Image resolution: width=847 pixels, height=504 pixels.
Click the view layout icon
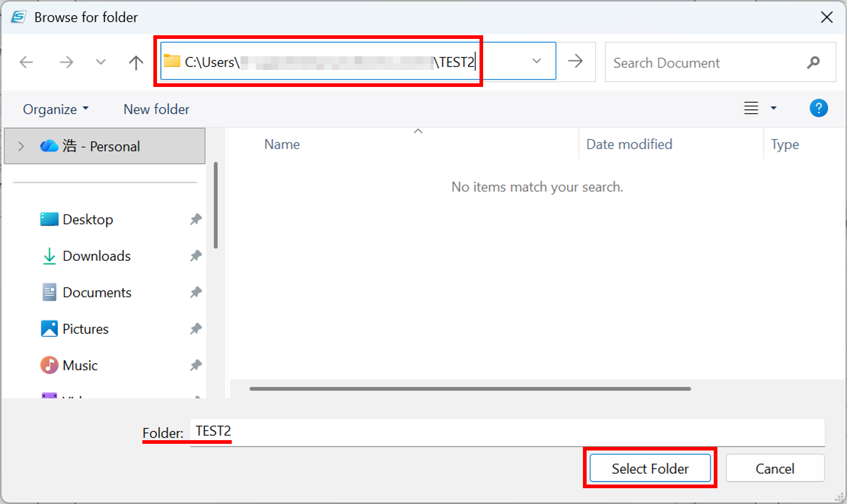pyautogui.click(x=751, y=108)
